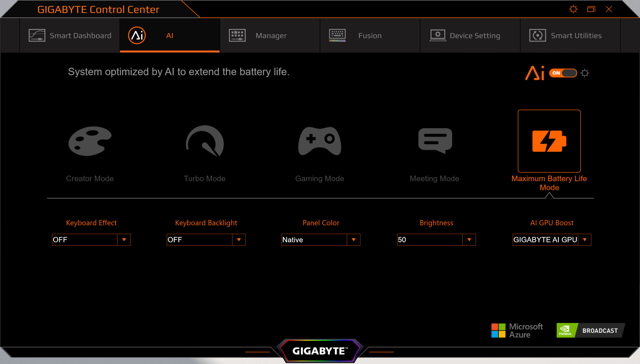Click the Microsoft Azure logo
Viewport: 640px width, 364px height.
[517, 330]
